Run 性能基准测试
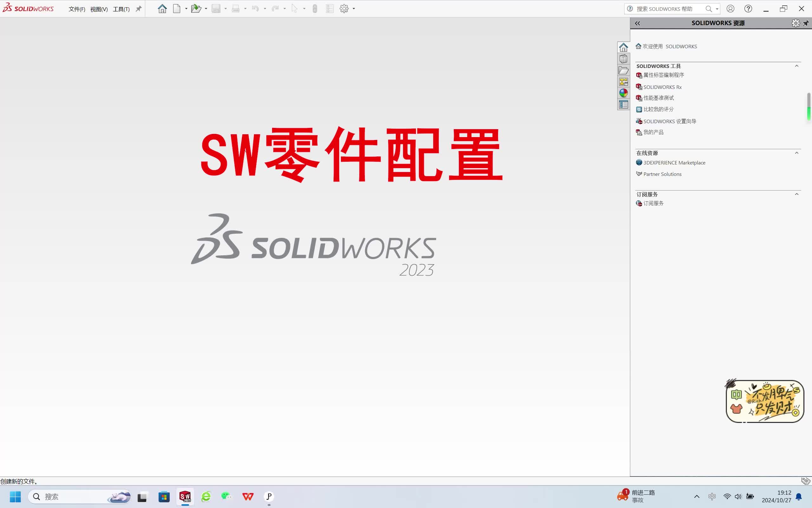Viewport: 812px width, 508px height. (x=655, y=98)
